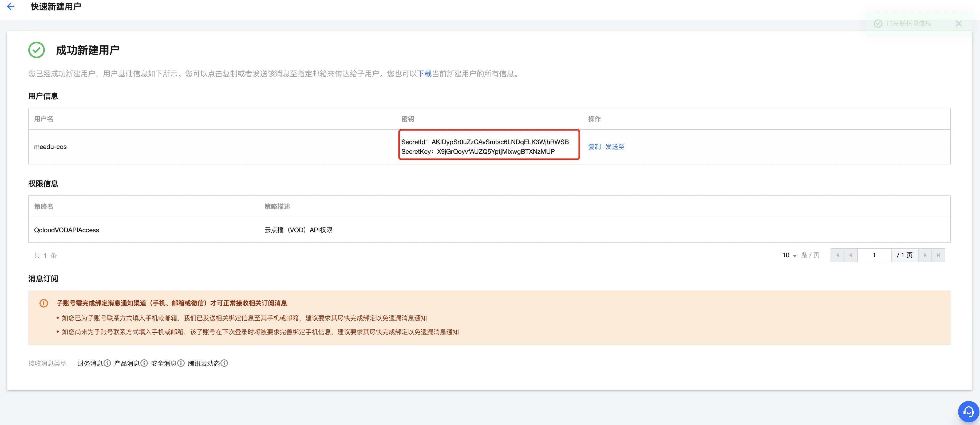Click the 用户名 column header
Screen dimensions: 980x425
click(44, 119)
